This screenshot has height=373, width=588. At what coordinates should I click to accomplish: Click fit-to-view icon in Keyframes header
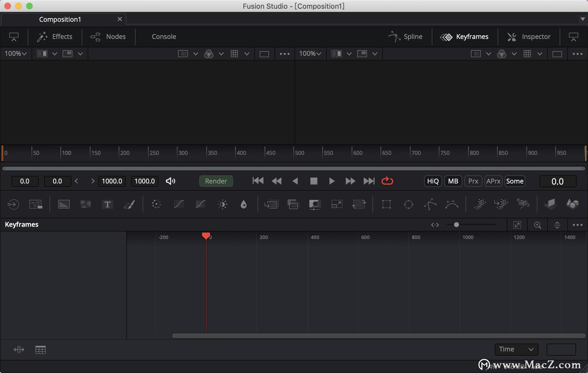click(x=517, y=225)
